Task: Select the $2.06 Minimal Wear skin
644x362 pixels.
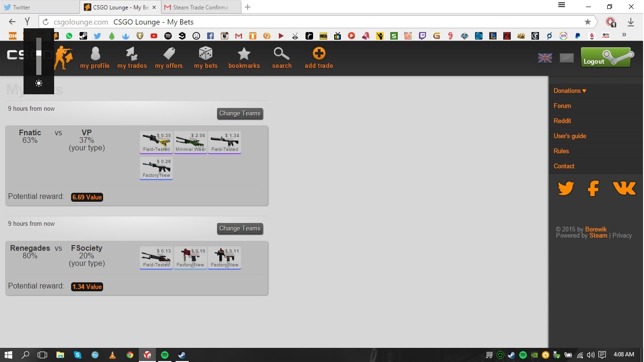Action: (191, 142)
